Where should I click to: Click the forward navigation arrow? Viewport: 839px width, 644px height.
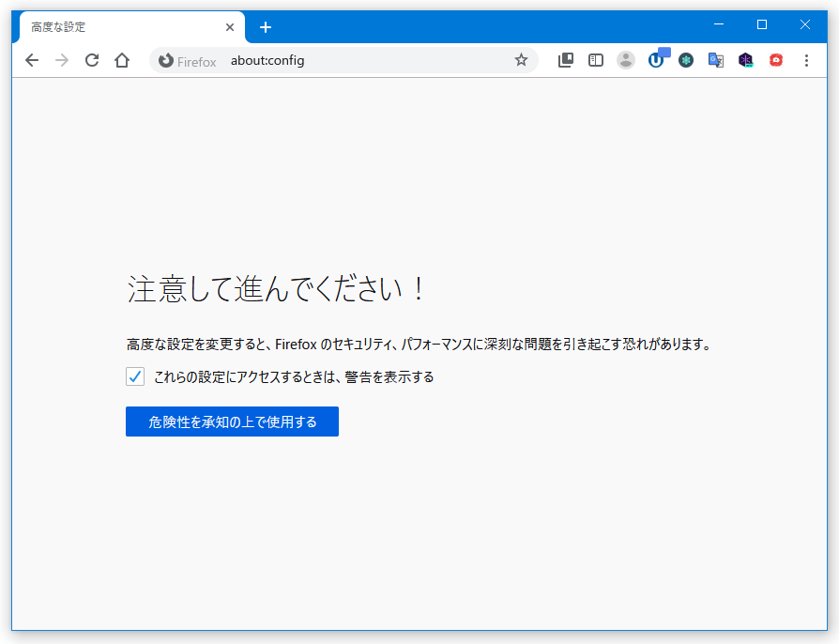tap(62, 60)
